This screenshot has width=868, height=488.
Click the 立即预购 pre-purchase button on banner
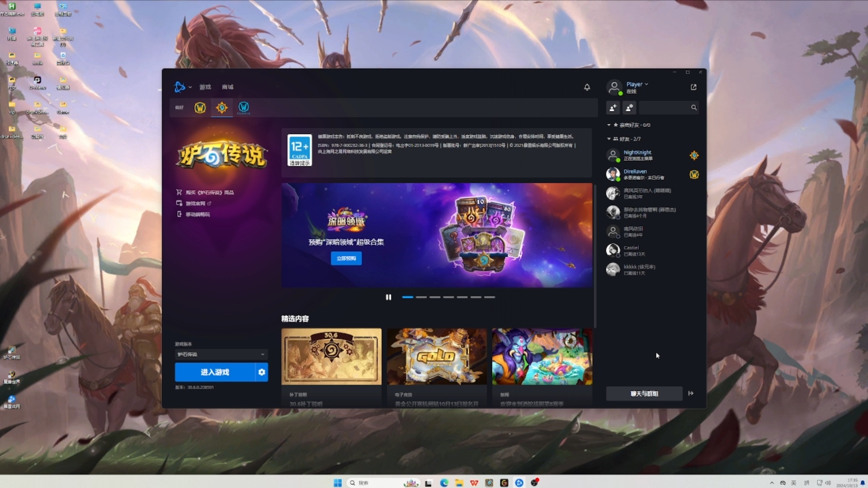346,258
